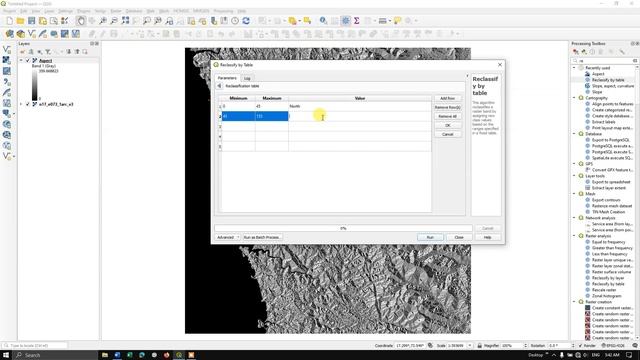Screen dimensions: 640x360
Task: Select the Pan Map hand tool
Action: pyautogui.click(x=81, y=21)
